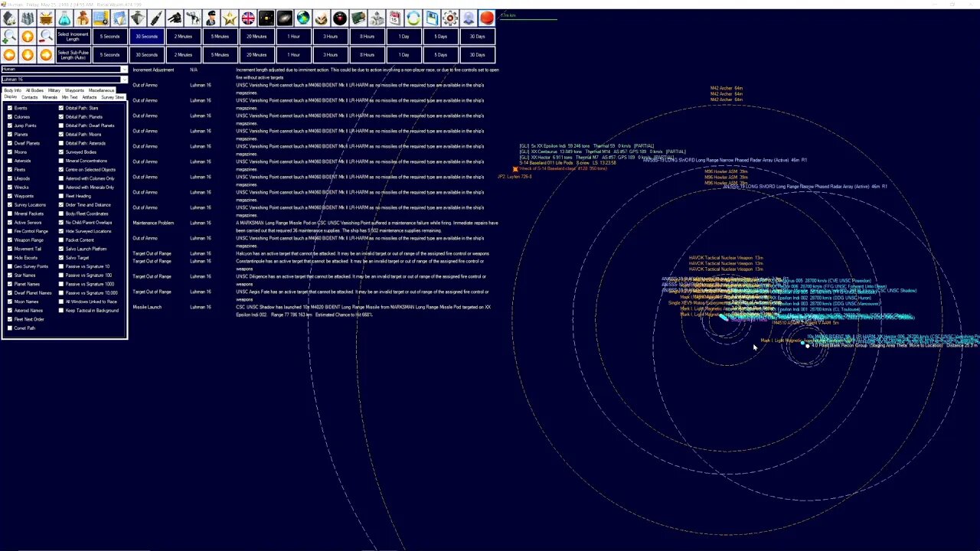Enable Keep Tactical in Background checkbox
This screenshot has width=980, height=551.
point(61,310)
